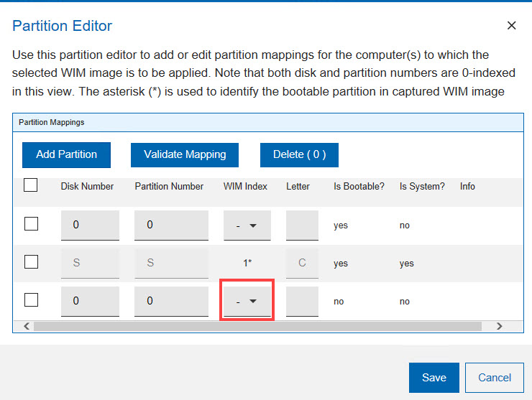Click Validate Mapping button
The width and height of the screenshot is (532, 400).
(x=185, y=154)
